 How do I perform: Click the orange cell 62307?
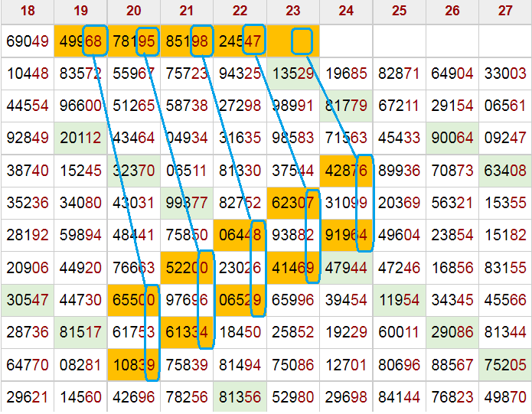[292, 204]
